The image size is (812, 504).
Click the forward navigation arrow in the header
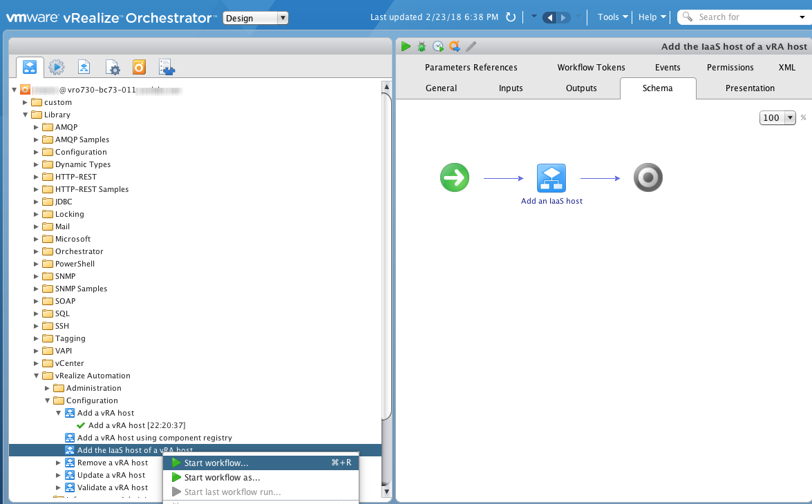pyautogui.click(x=563, y=17)
